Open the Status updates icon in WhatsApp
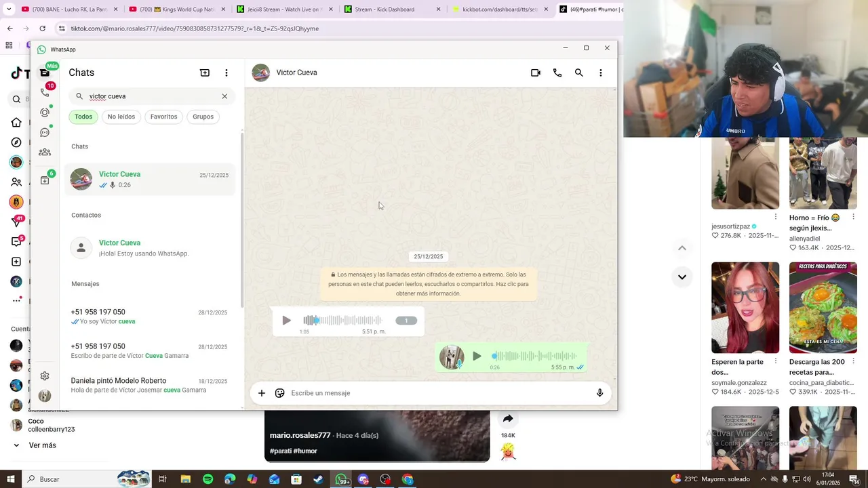This screenshot has width=868, height=488. pyautogui.click(x=45, y=112)
